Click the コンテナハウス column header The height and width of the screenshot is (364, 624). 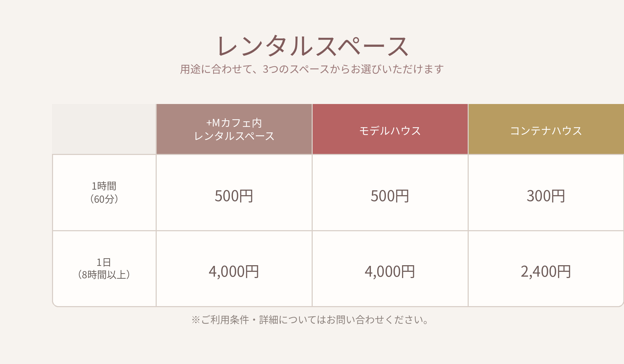pos(546,129)
